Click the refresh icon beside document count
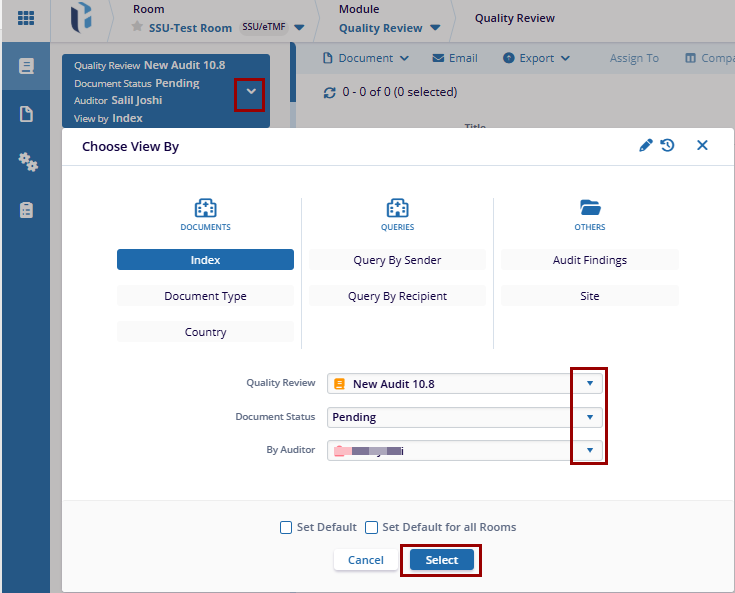This screenshot has width=735, height=593. pos(330,93)
